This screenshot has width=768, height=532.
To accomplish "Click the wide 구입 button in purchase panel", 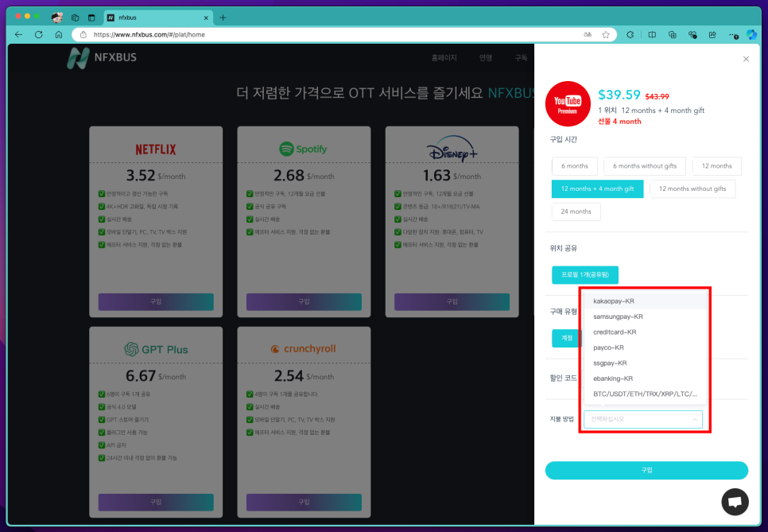I will coord(646,470).
